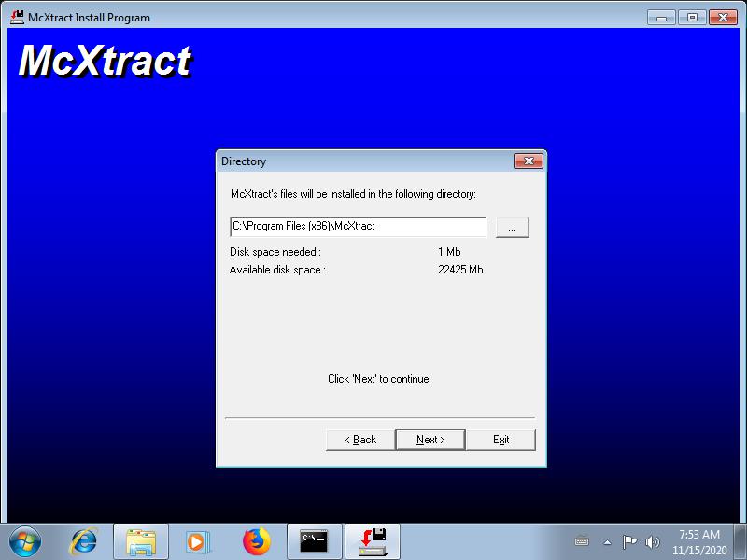Screen dimensions: 747x560
Task: Click the '22425 Mb' available space value
Action: tap(460, 270)
